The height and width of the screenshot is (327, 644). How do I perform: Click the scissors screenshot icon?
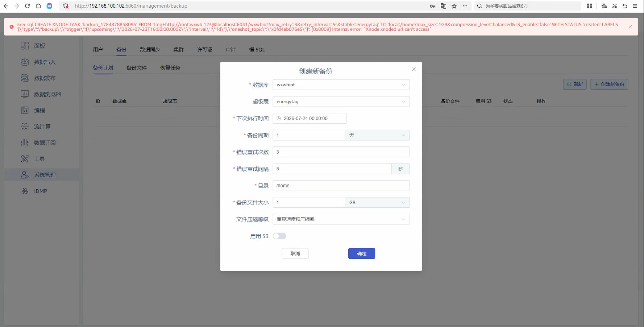(x=615, y=6)
